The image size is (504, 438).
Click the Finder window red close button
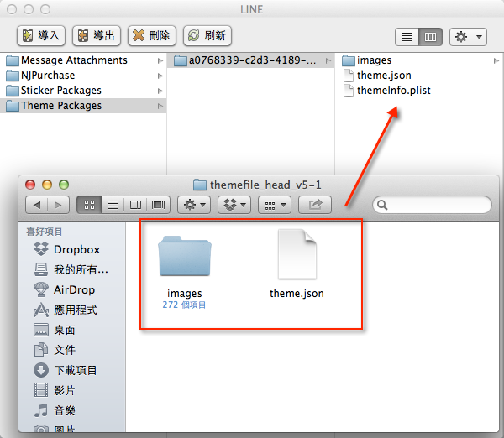pos(30,185)
